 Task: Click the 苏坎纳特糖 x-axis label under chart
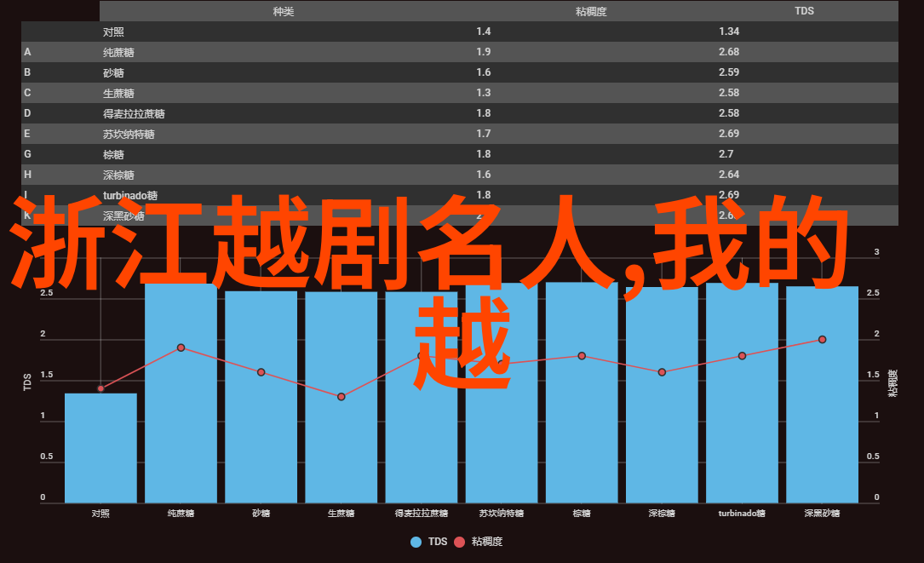coord(502,514)
